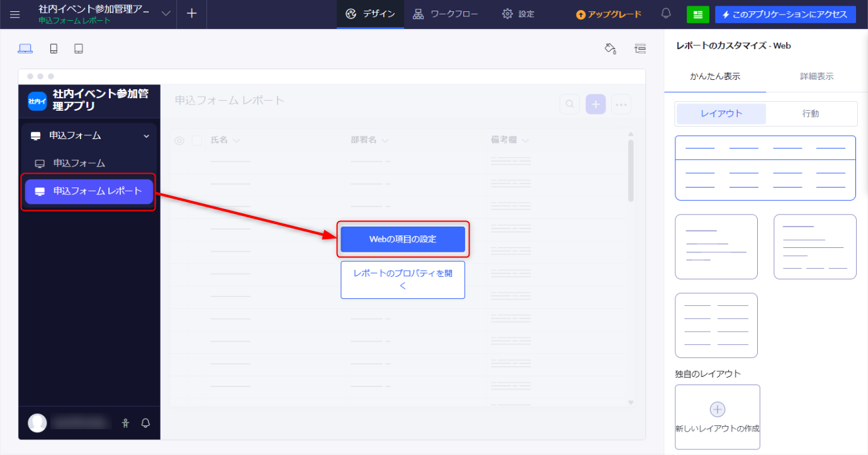Open the hamburger menu at top left
Image resolution: width=868 pixels, height=455 pixels.
point(15,14)
